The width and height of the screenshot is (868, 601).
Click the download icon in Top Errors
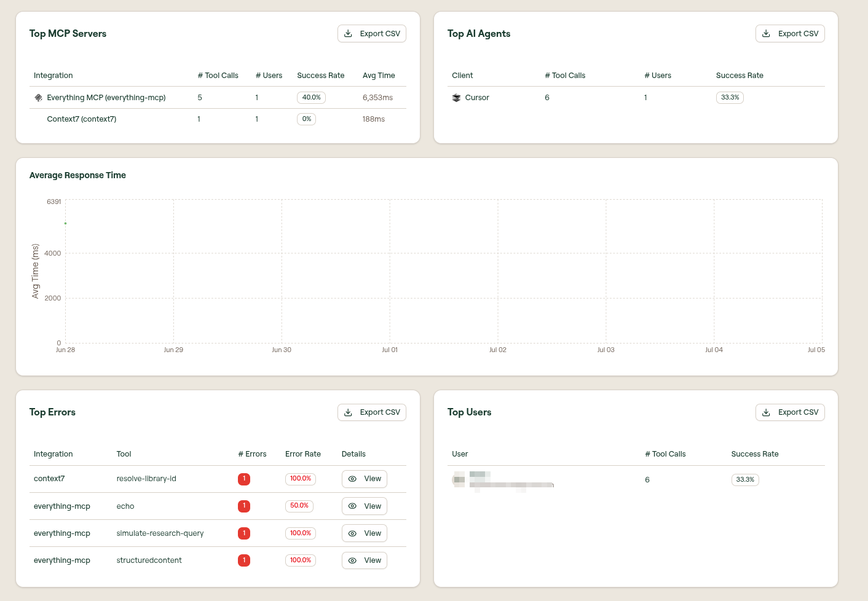tap(348, 412)
